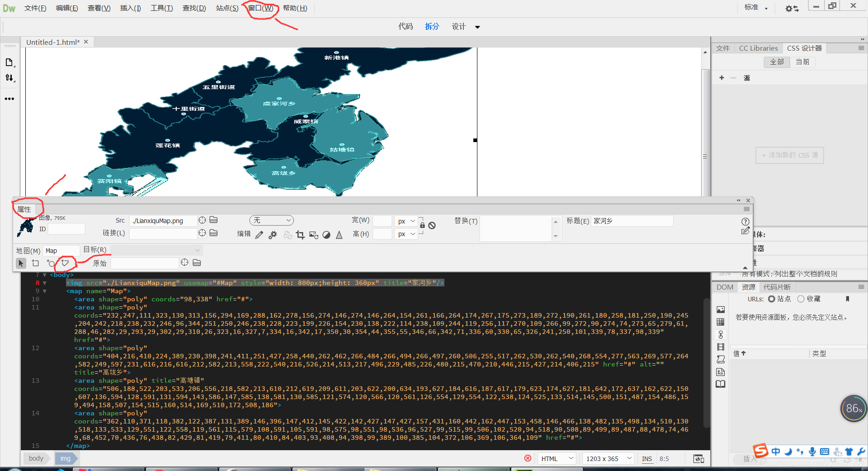Select the 收藏 radio button
868x471 pixels.
coord(801,299)
